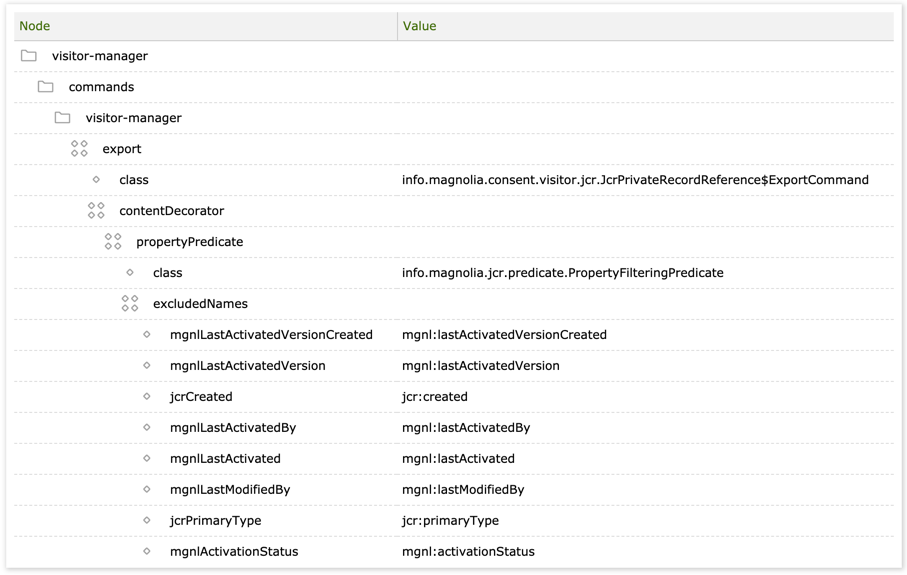Select the class property under export

point(134,180)
